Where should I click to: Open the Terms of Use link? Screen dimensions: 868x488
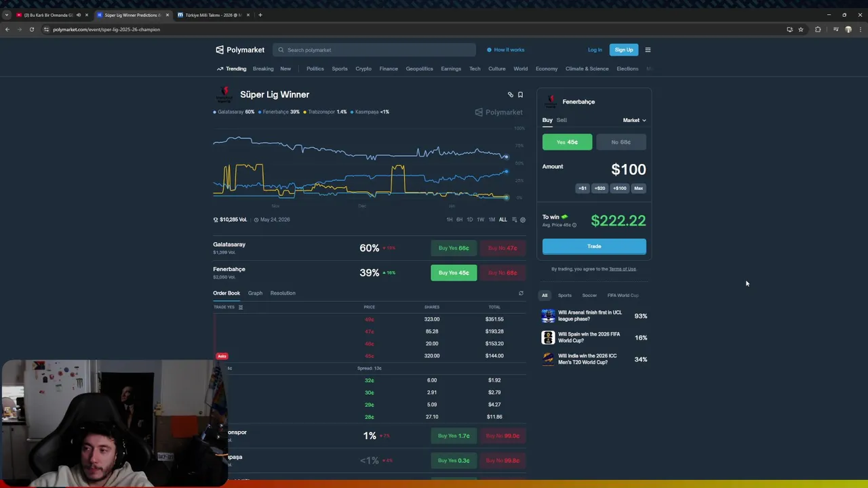click(623, 269)
